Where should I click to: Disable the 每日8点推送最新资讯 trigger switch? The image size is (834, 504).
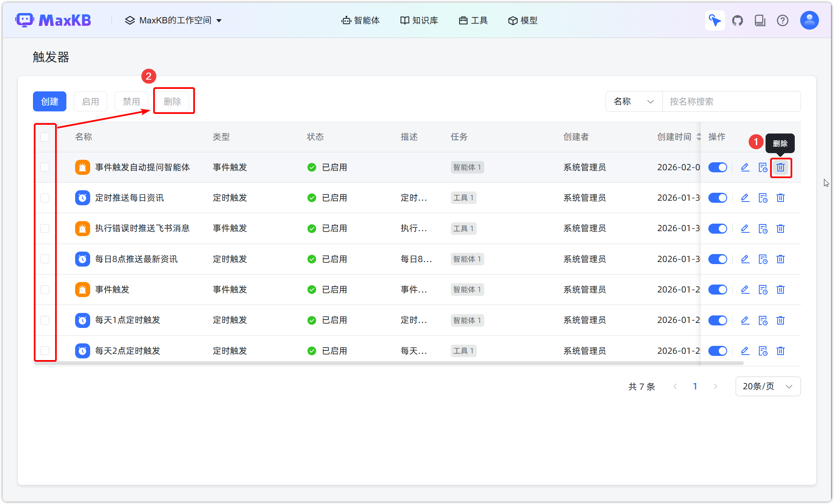tap(718, 259)
